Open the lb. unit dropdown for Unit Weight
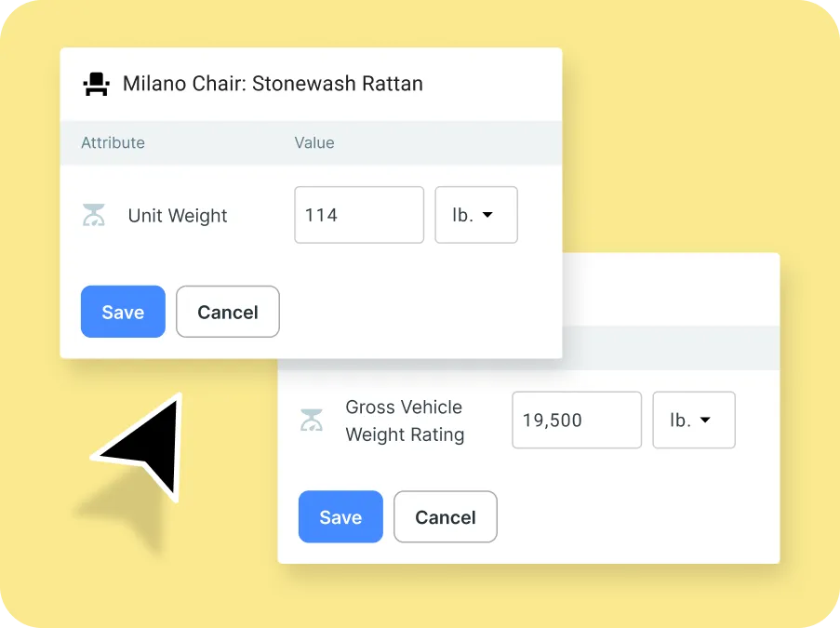This screenshot has width=840, height=628. (475, 215)
